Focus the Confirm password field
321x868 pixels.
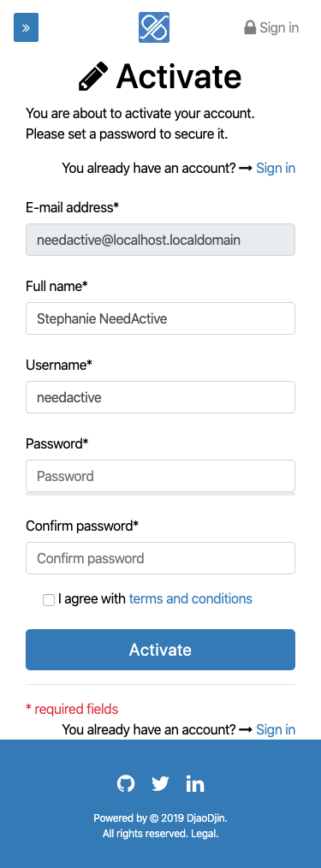(161, 558)
